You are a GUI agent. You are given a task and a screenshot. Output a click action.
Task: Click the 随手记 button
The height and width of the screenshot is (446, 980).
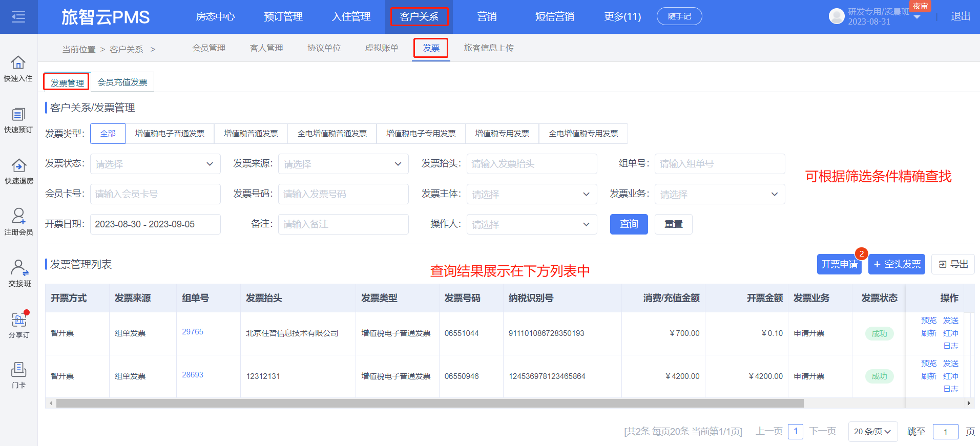pos(679,16)
